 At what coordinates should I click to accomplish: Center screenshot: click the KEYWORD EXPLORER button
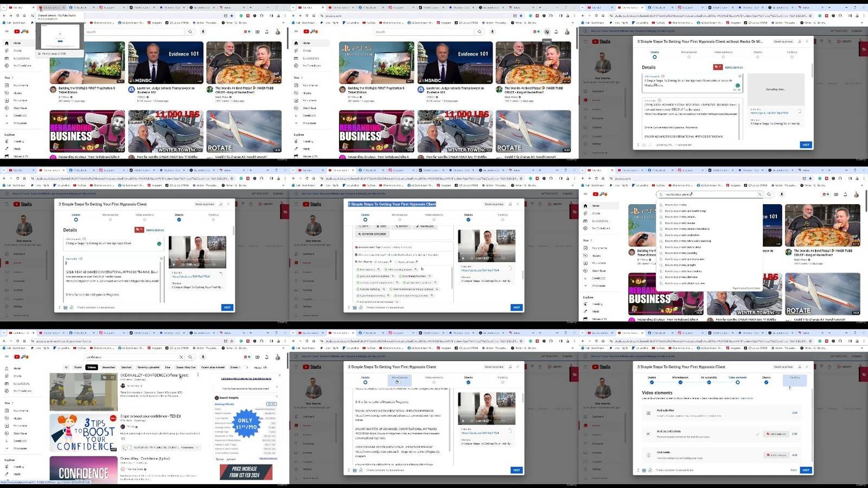pos(372,234)
